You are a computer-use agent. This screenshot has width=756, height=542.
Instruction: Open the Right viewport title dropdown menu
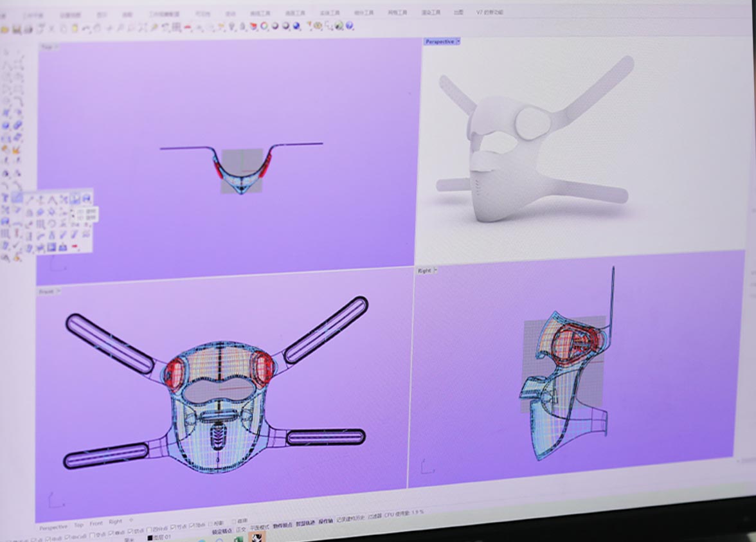(x=435, y=271)
